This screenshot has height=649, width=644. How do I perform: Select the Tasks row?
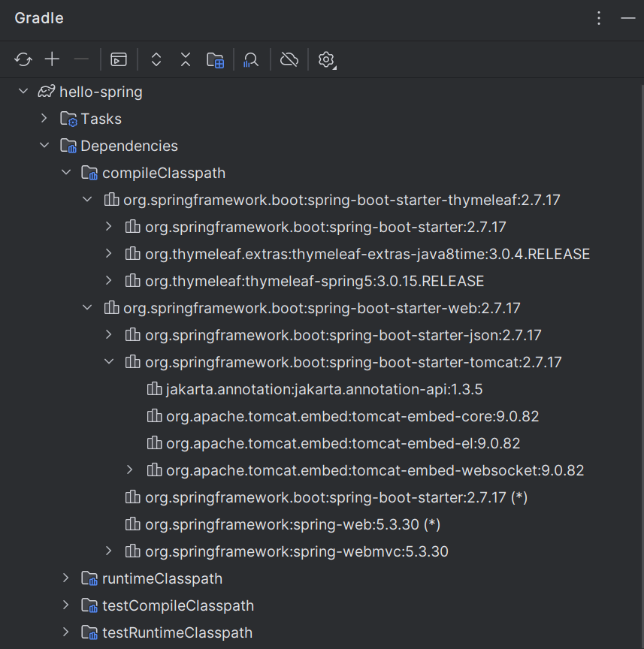[x=321, y=119]
